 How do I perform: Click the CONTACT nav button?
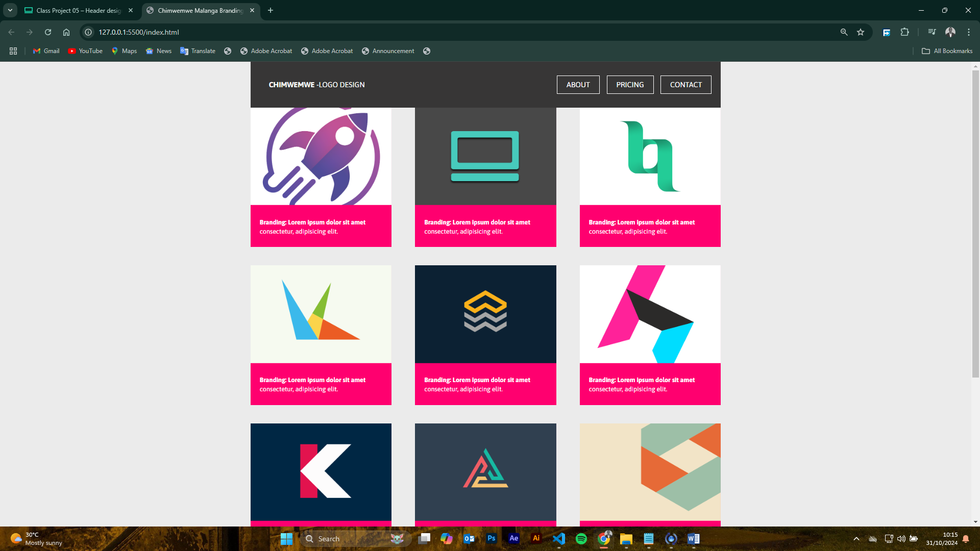point(685,85)
